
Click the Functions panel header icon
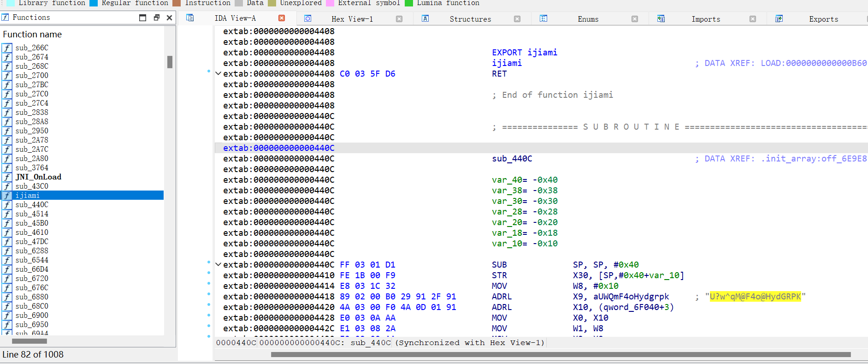click(x=5, y=17)
